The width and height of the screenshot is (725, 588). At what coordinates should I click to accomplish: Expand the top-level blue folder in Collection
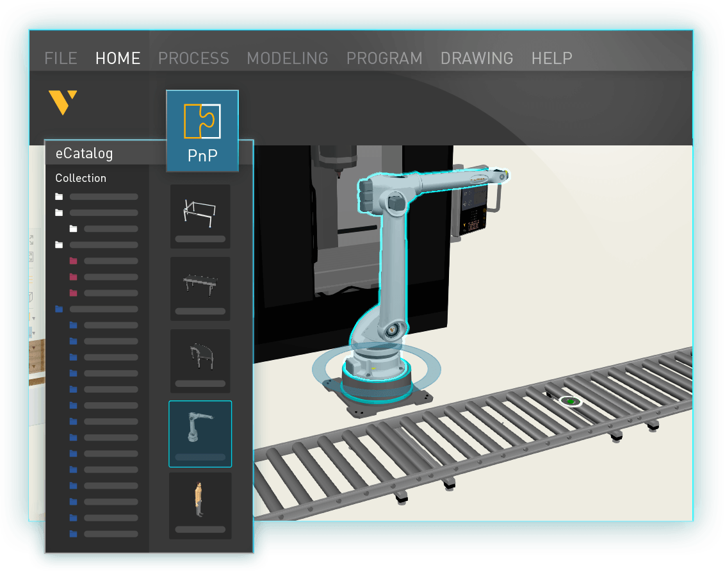pyautogui.click(x=60, y=309)
